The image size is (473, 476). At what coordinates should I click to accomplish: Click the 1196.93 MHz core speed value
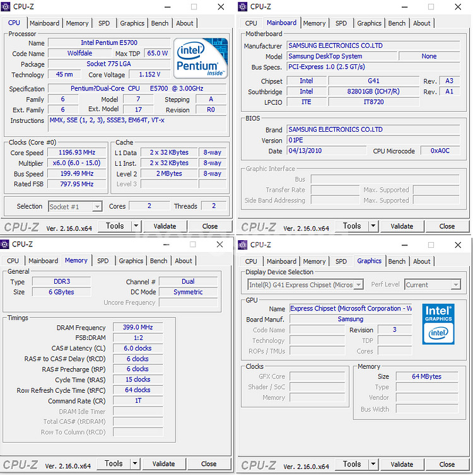pos(77,153)
